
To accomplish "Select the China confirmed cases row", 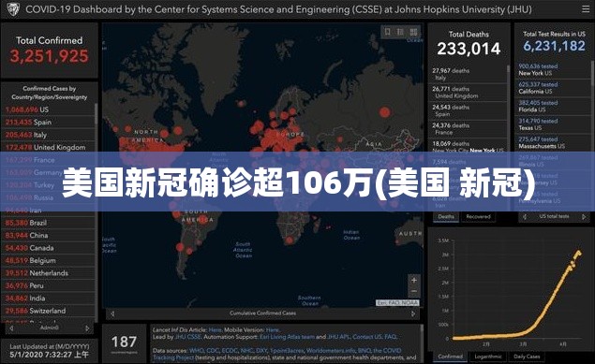I will coord(49,235).
